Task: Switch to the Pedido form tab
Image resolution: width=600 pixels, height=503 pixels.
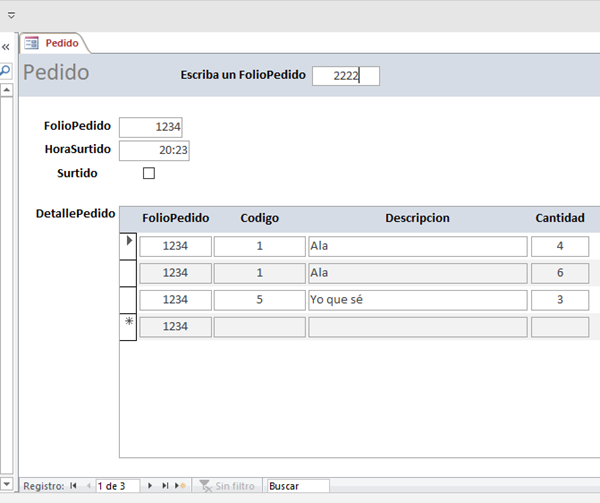Action: tap(54, 43)
